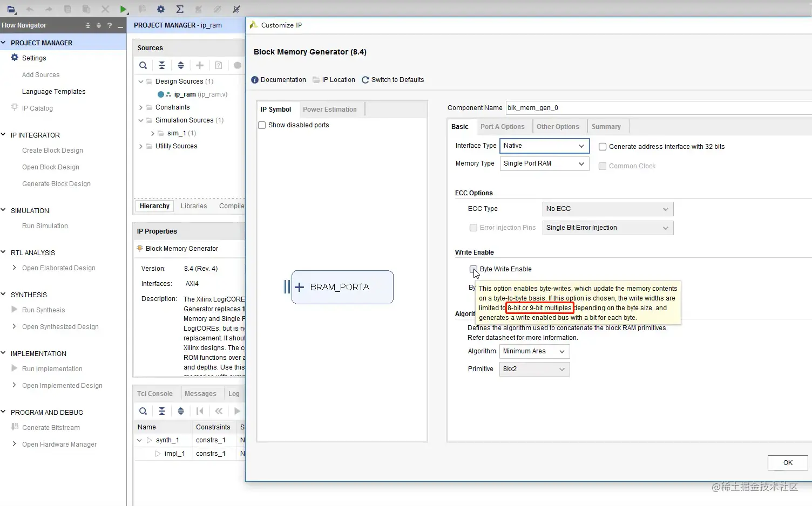The width and height of the screenshot is (812, 506).
Task: Click the green Run arrow in toolbar
Action: pyautogui.click(x=124, y=9)
